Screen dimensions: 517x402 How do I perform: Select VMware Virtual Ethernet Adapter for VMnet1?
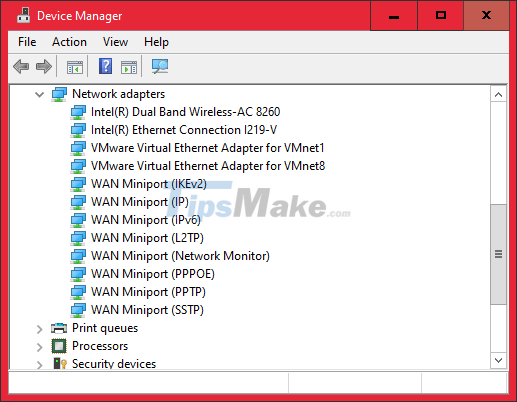208,148
